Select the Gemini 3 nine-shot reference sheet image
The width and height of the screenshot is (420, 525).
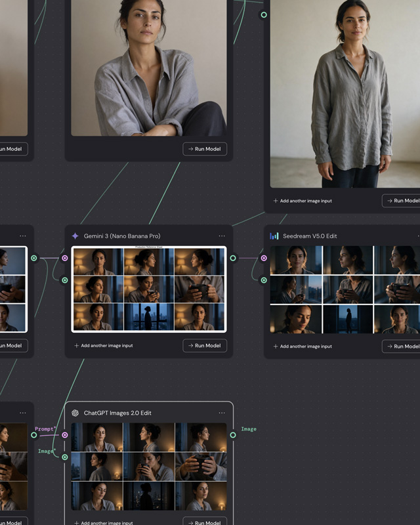[149, 289]
